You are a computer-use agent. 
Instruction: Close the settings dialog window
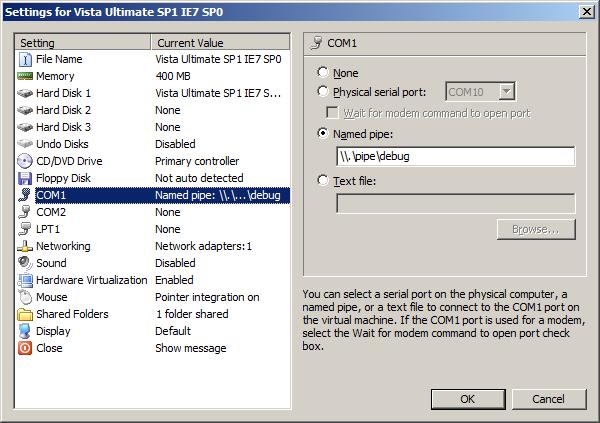tap(587, 12)
